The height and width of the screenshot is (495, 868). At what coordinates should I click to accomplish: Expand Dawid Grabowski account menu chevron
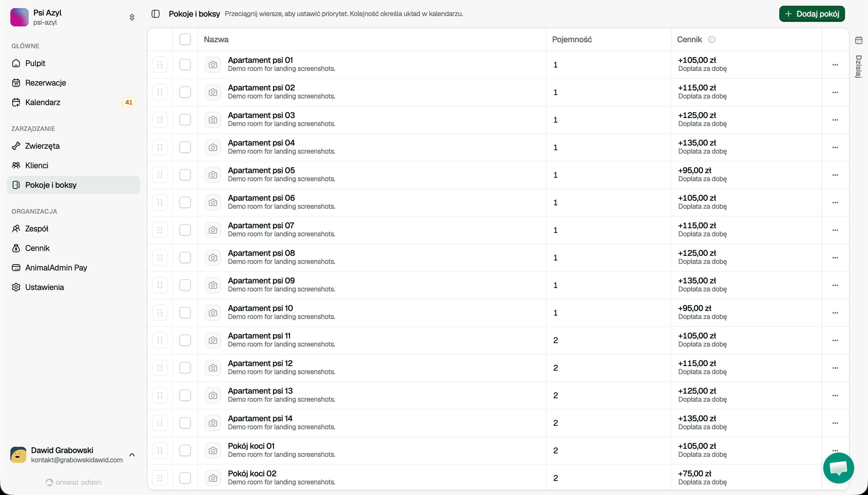point(132,455)
